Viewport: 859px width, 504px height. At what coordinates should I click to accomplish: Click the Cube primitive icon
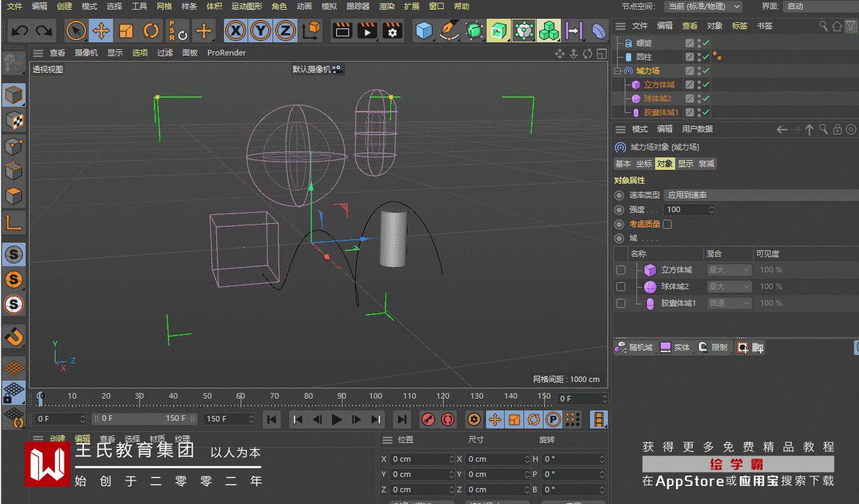pyautogui.click(x=424, y=31)
